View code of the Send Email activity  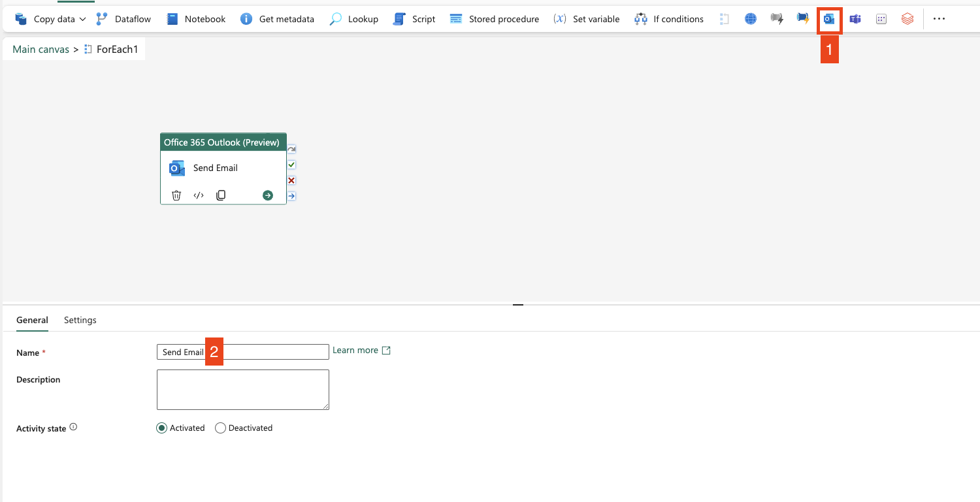(199, 195)
